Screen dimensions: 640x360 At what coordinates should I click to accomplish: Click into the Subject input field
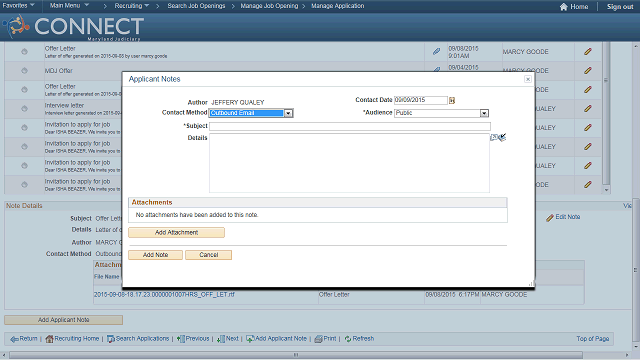[350, 126]
